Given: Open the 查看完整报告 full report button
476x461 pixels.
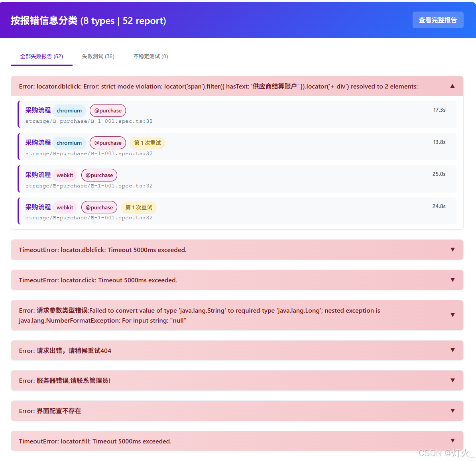Looking at the screenshot, I should [x=438, y=20].
